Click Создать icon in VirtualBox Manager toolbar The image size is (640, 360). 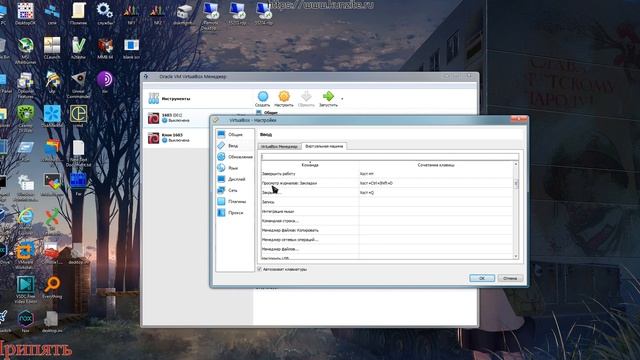[x=263, y=99]
